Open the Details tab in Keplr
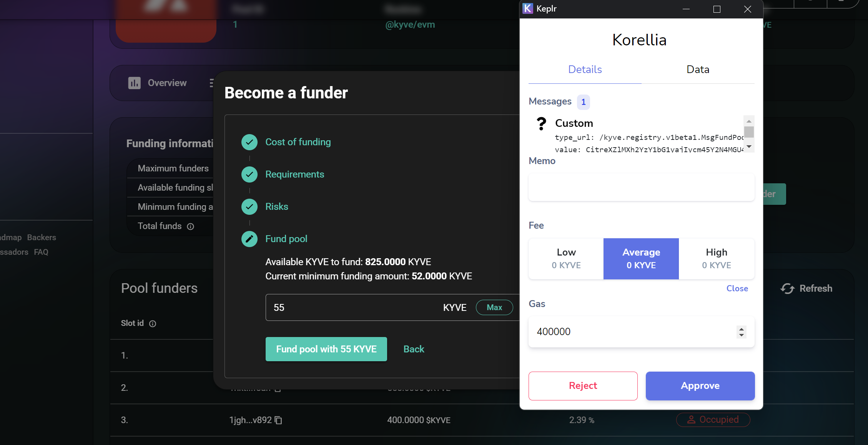 tap(585, 70)
